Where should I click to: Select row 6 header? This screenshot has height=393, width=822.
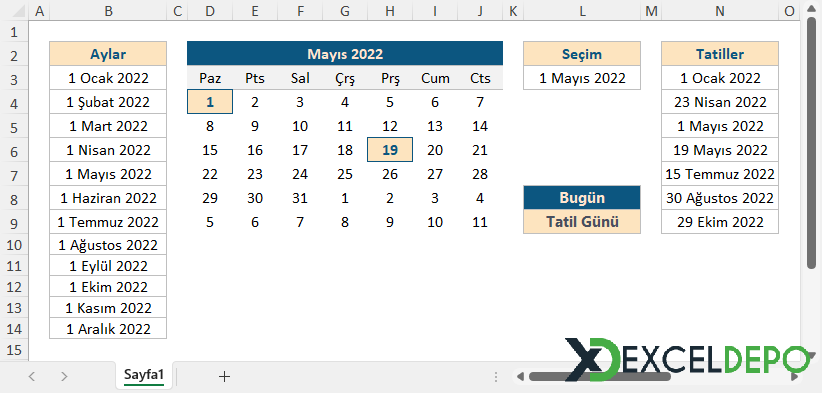click(x=14, y=151)
